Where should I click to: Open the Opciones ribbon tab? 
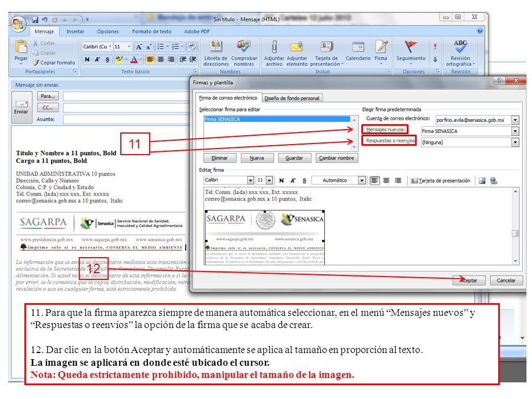coord(108,32)
